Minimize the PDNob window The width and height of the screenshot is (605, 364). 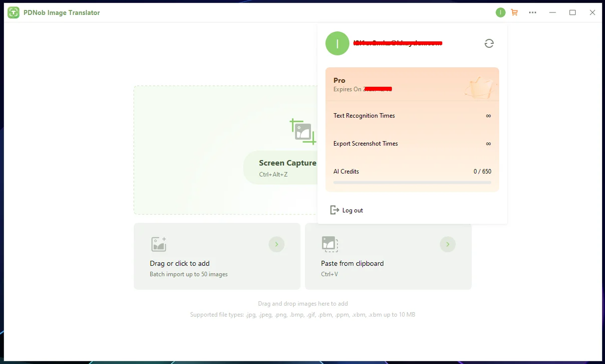[x=553, y=12]
